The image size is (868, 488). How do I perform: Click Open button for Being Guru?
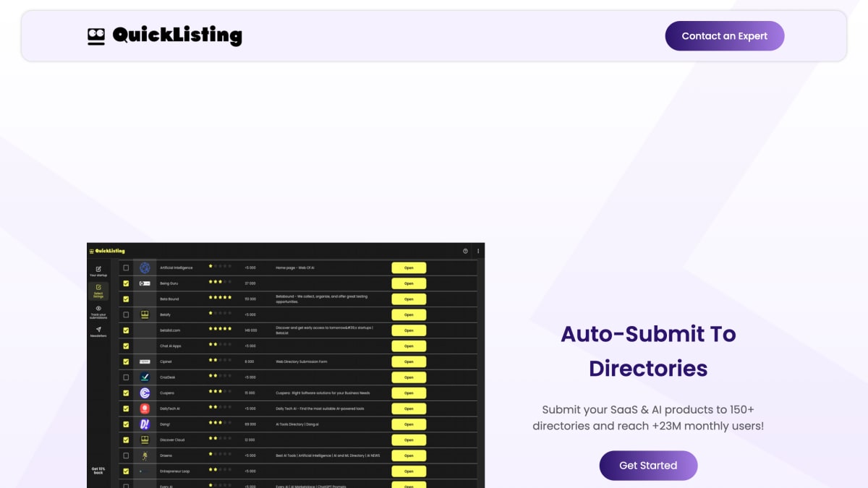tap(409, 283)
